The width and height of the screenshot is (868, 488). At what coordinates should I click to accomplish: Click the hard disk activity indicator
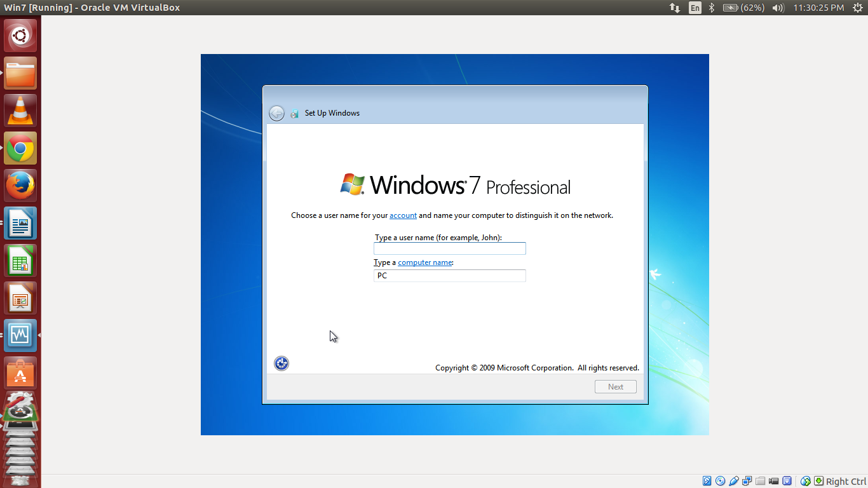tap(707, 481)
